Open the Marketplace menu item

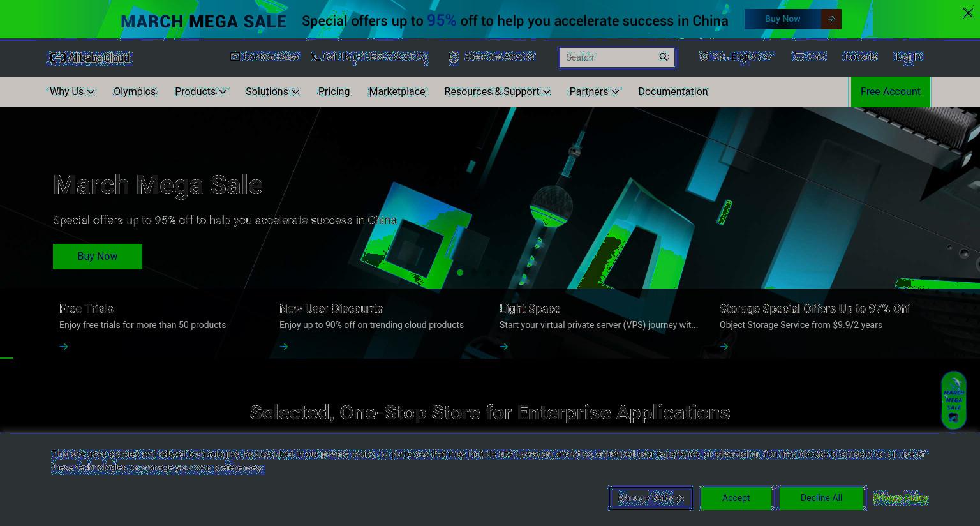pyautogui.click(x=397, y=92)
